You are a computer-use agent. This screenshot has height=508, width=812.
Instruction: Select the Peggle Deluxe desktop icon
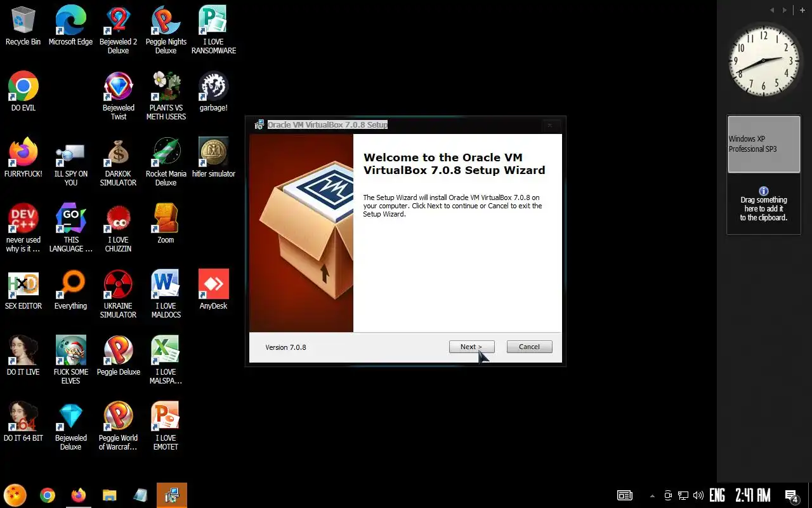pyautogui.click(x=118, y=356)
